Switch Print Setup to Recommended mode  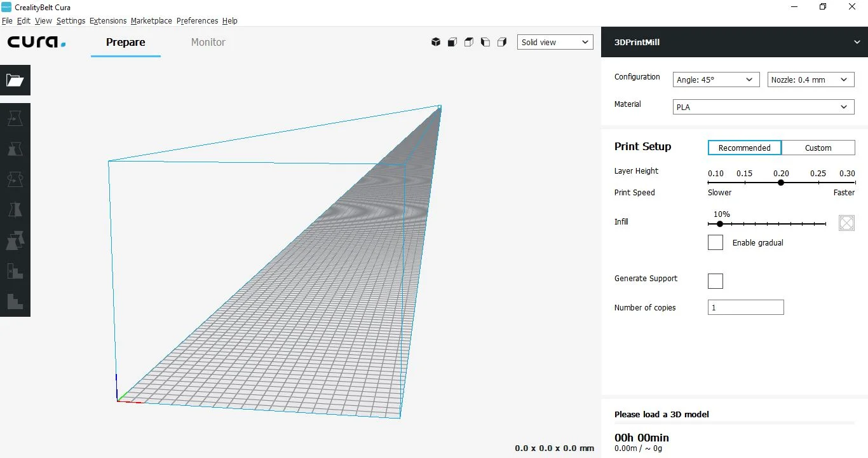coord(745,148)
